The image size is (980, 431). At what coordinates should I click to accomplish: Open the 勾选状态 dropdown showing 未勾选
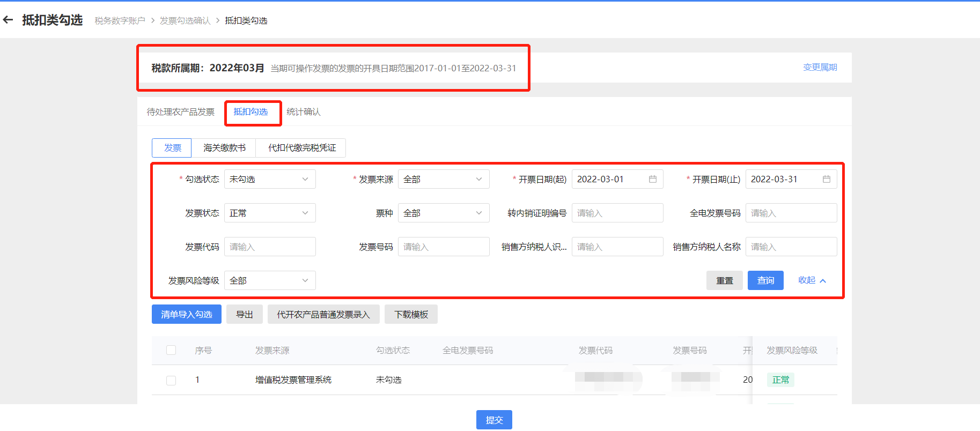point(270,179)
